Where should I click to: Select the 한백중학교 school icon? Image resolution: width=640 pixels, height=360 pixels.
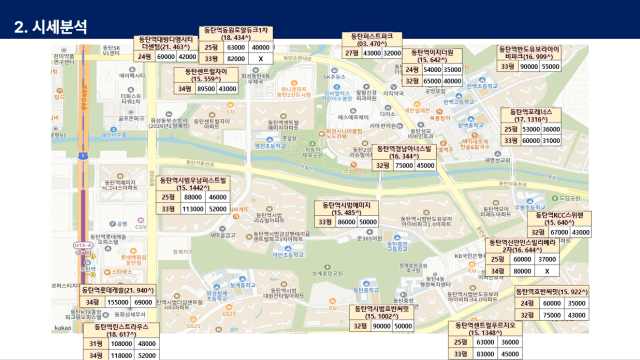(470, 119)
